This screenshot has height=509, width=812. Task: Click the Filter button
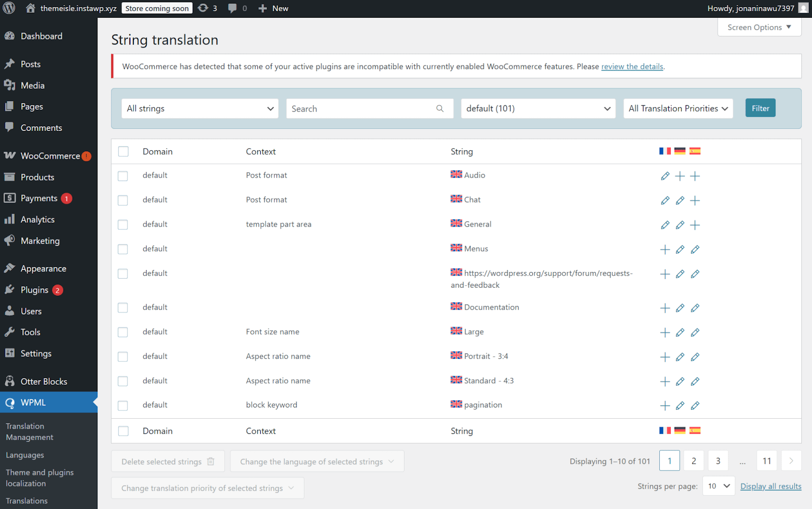pos(760,108)
